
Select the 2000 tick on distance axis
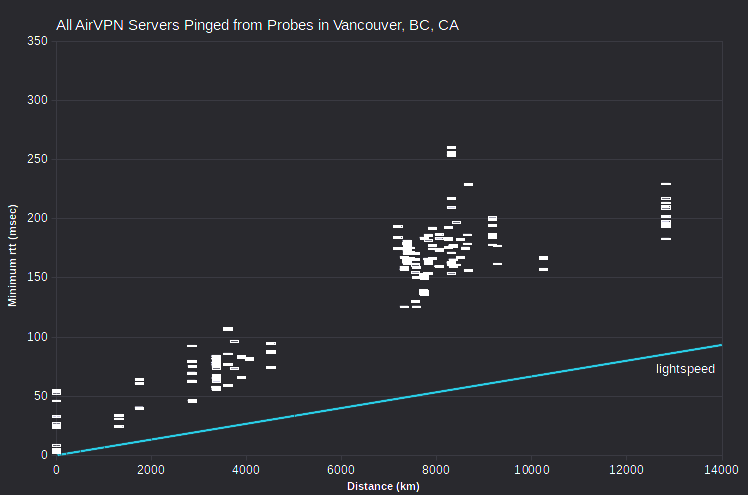151,470
